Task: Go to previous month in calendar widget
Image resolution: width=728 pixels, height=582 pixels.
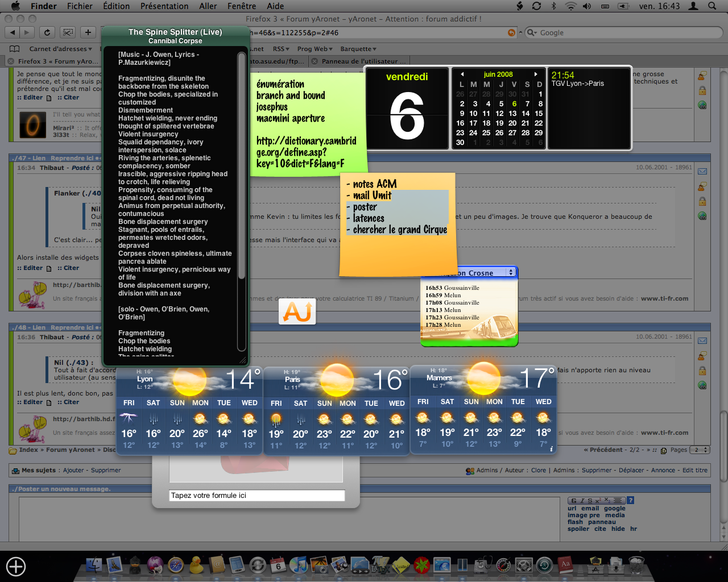Action: click(x=462, y=74)
